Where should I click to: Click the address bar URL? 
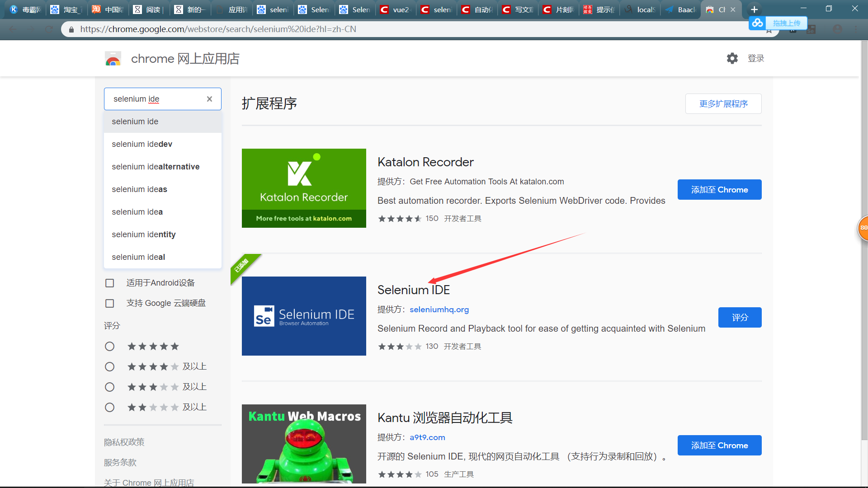(218, 29)
